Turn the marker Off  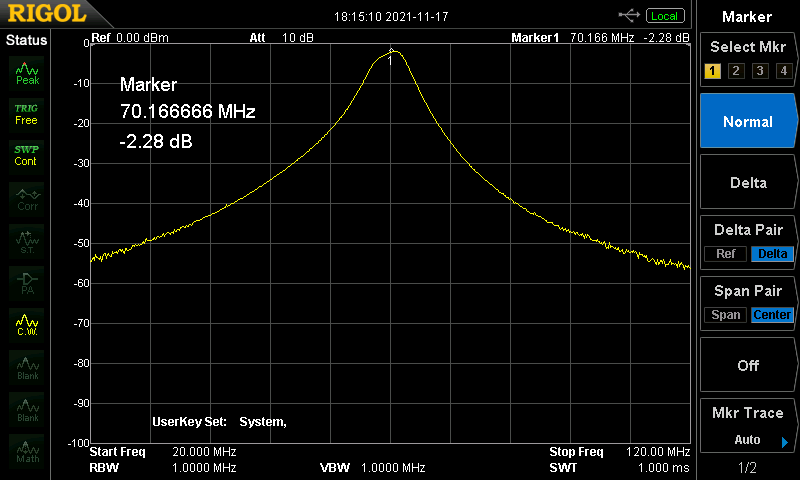click(x=748, y=365)
